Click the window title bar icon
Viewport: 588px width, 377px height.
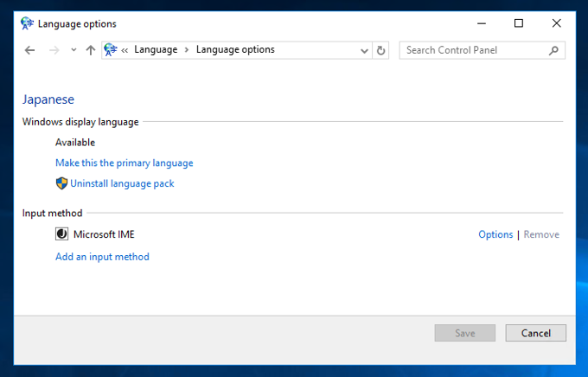coord(27,23)
